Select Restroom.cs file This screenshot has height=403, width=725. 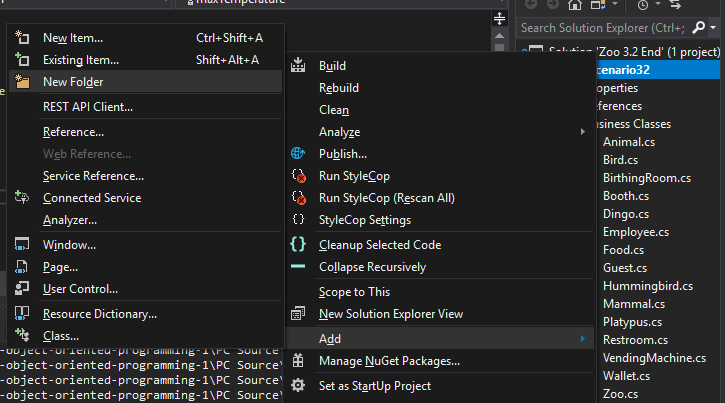(635, 340)
